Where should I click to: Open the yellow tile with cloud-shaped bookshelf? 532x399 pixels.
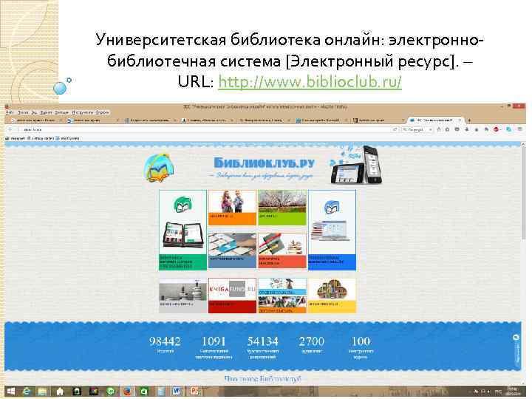point(332,296)
